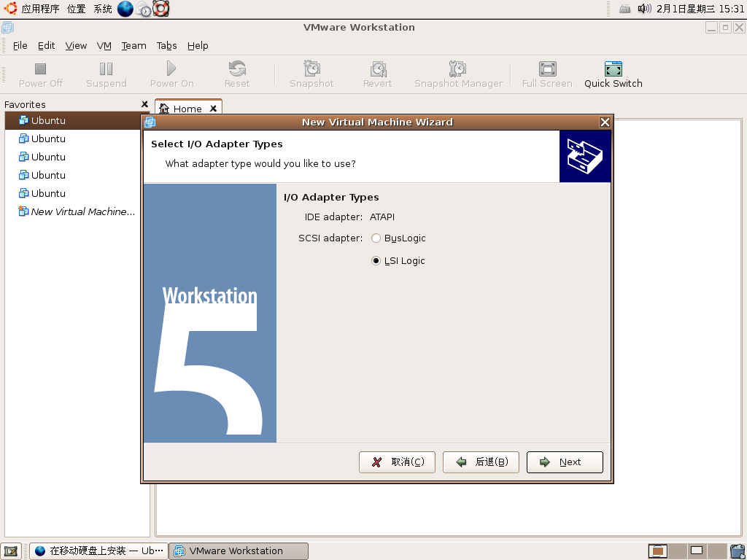747x560 pixels.
Task: Open the Edit menu
Action: point(46,46)
